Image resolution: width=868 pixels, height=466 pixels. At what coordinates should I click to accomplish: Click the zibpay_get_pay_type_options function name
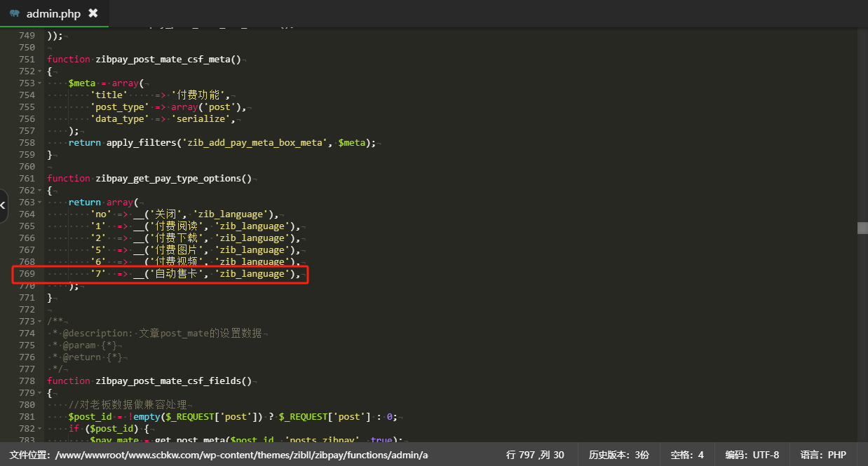point(173,178)
